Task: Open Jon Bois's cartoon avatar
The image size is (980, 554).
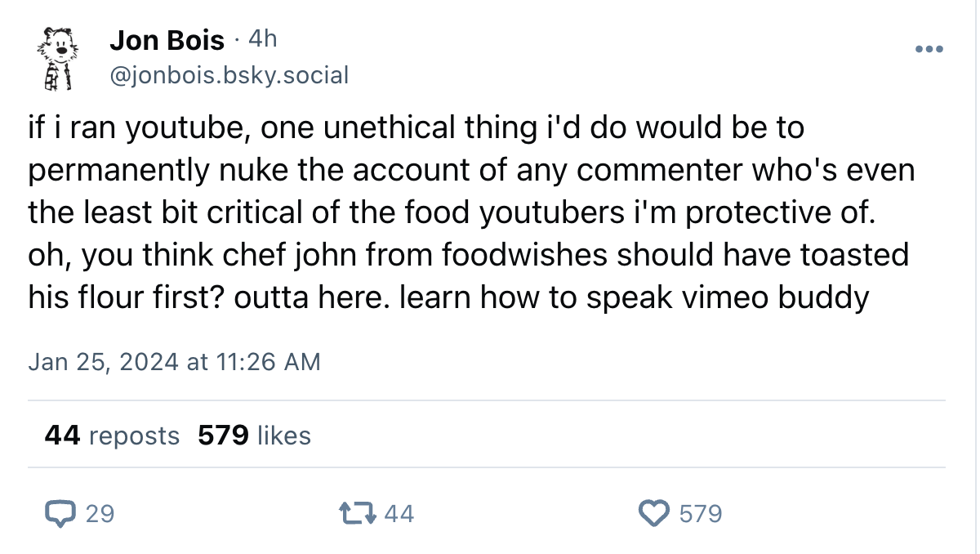Action: 58,56
